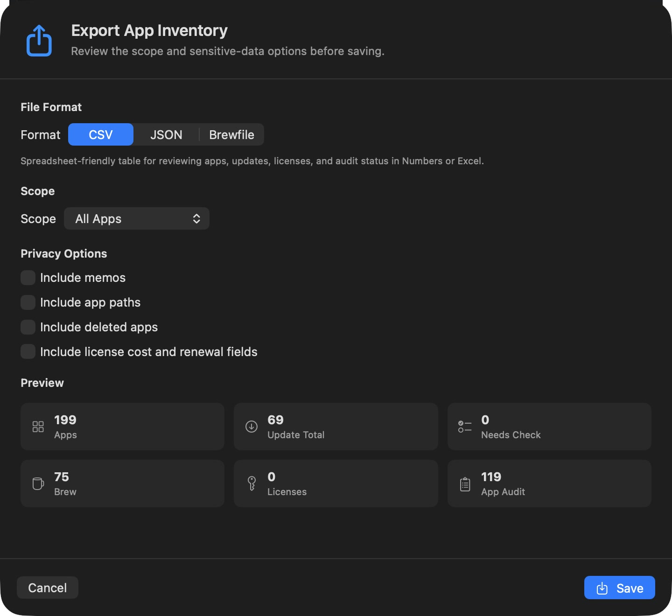
Task: Click the Privacy Options section heading
Action: tap(64, 253)
